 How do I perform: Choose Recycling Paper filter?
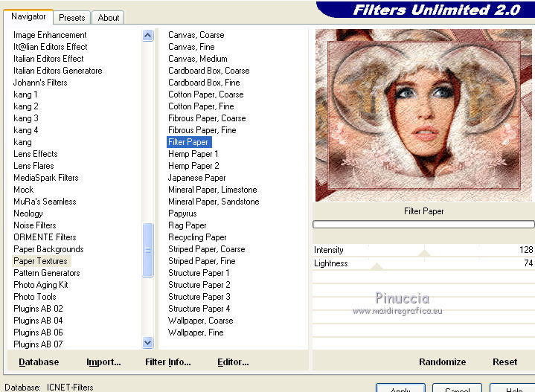coord(197,237)
